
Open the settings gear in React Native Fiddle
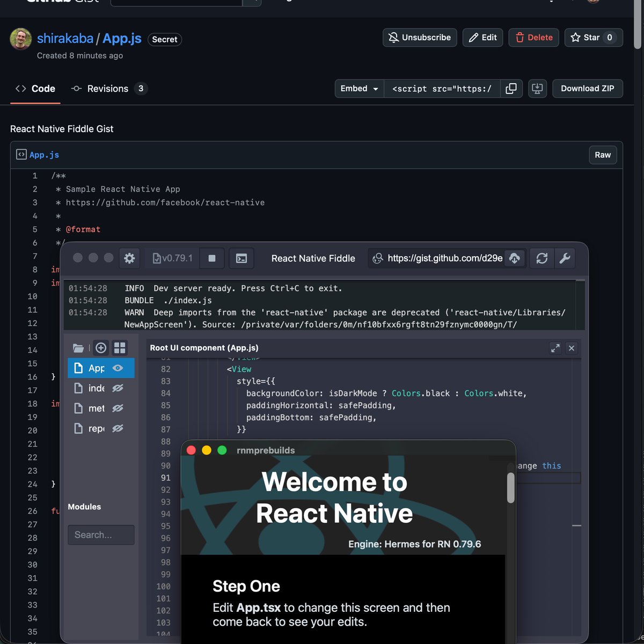[x=129, y=258]
